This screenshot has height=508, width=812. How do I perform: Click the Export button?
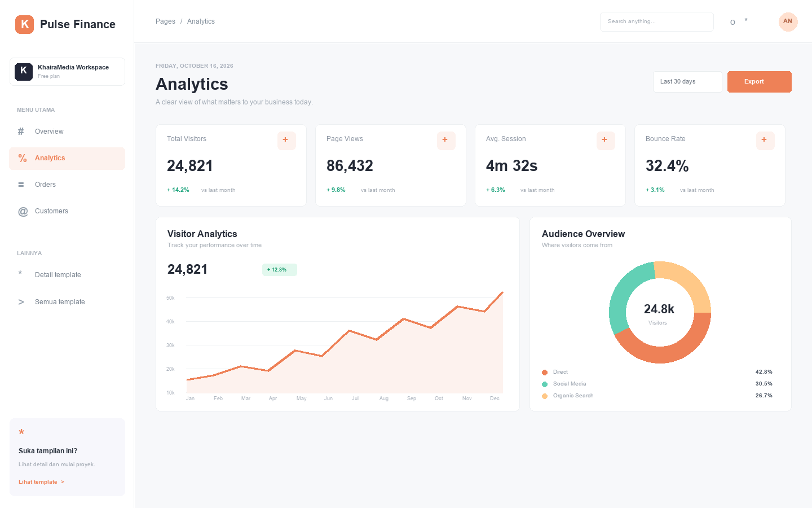pyautogui.click(x=759, y=82)
